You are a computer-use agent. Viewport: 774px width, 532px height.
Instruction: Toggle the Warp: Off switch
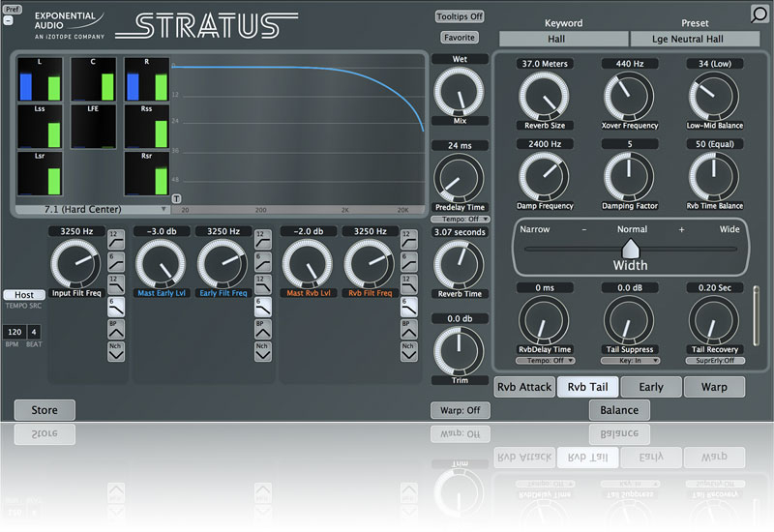(460, 410)
